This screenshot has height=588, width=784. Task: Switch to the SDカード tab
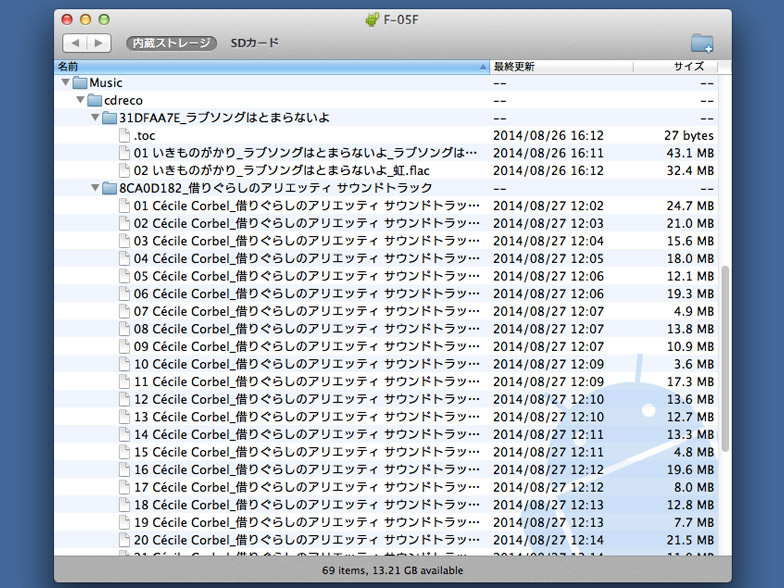[254, 43]
